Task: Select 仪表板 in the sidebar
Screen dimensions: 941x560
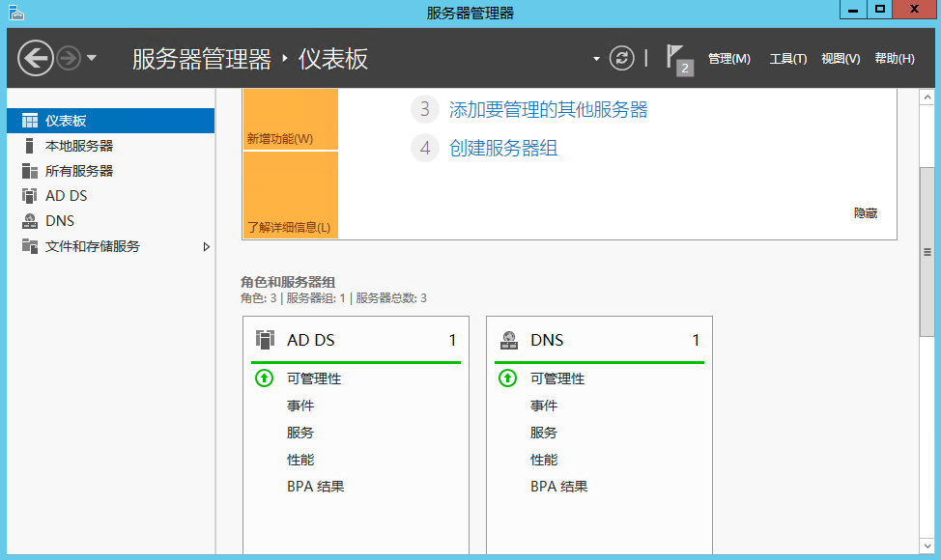Action: point(110,121)
